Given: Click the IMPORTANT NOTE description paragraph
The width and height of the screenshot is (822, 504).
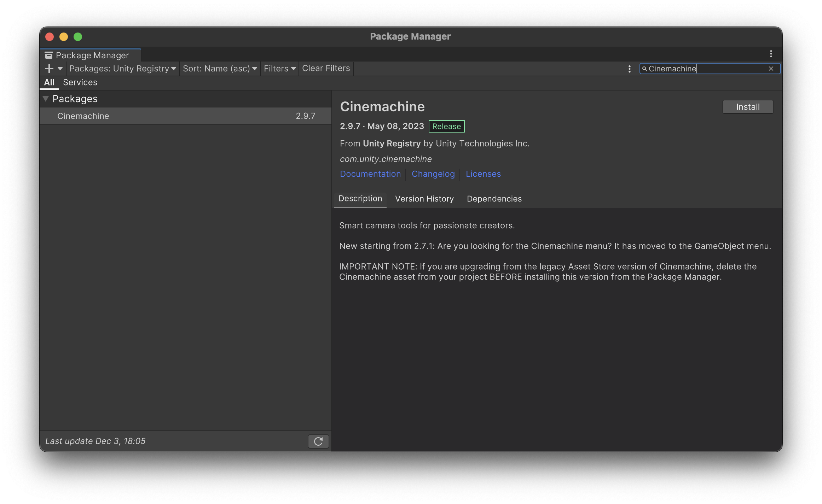Looking at the screenshot, I should tap(548, 271).
